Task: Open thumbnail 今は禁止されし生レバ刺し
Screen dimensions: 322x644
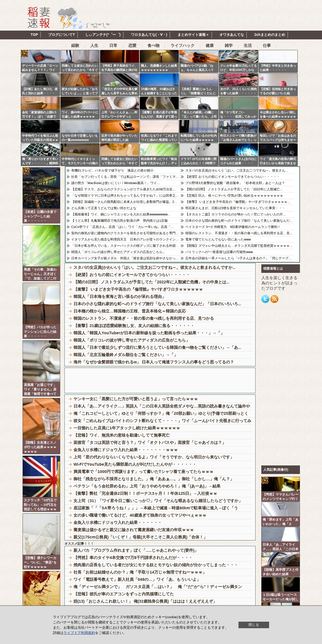Action: coord(278,108)
